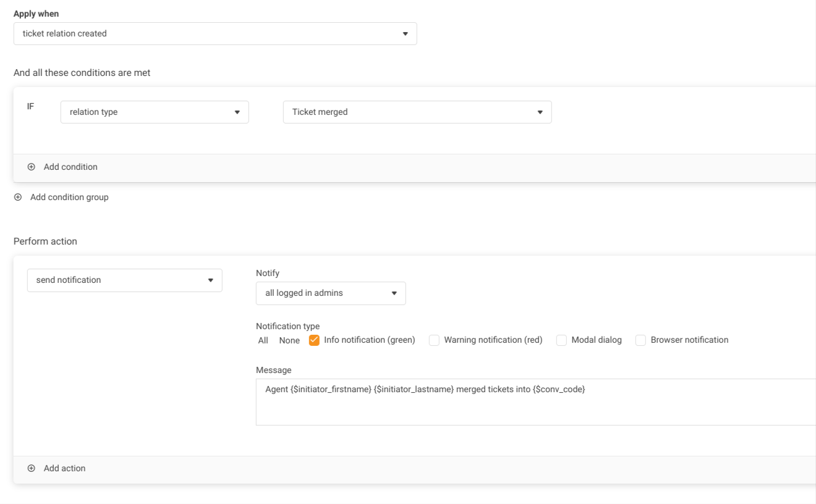Expand the Notify recipients dropdown
Screen dimensions: 816x504
[x=330, y=293]
